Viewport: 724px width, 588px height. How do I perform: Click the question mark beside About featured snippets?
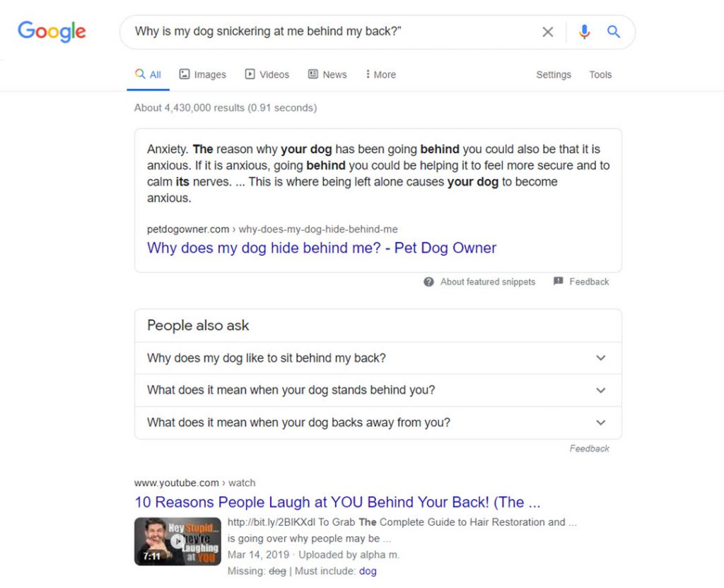(x=429, y=281)
